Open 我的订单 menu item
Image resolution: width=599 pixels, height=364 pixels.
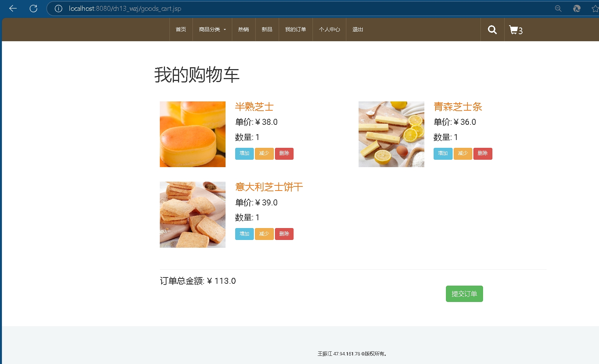coord(295,29)
